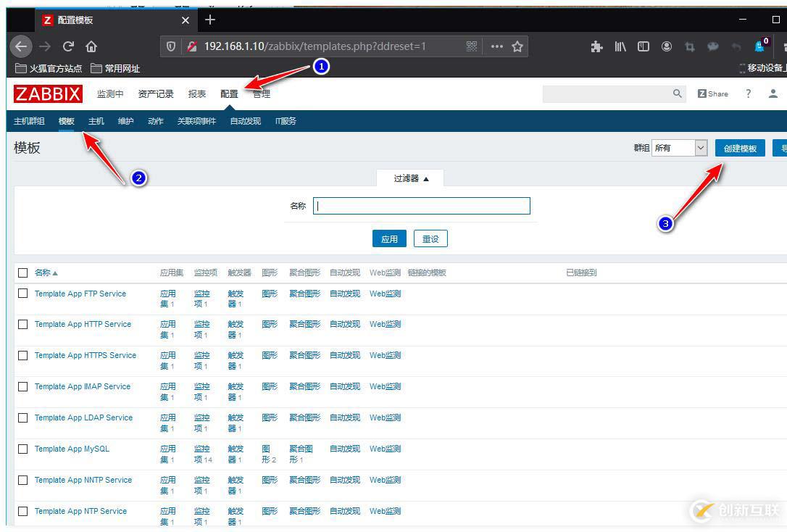
Task: Open Web监测 link for LDAP Service template
Action: pos(385,417)
